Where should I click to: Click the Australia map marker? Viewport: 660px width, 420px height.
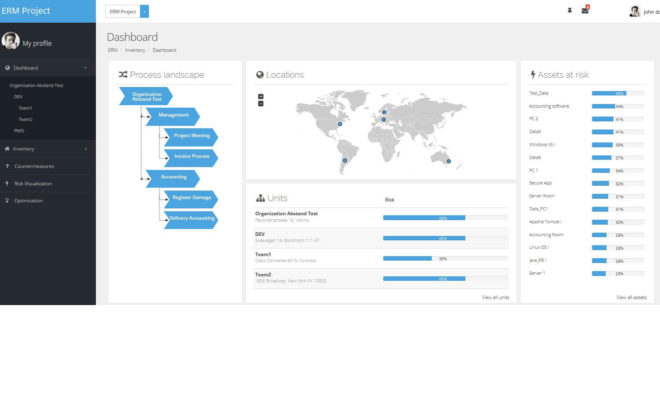tap(449, 161)
